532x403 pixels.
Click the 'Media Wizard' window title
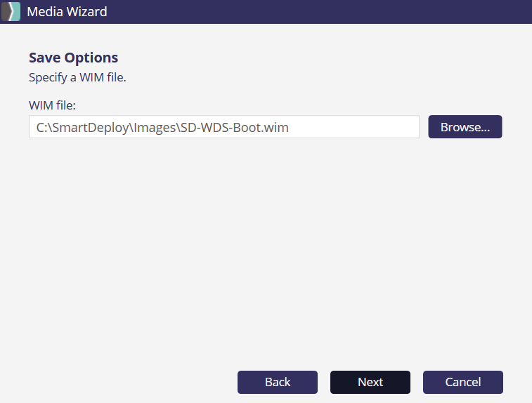(67, 11)
